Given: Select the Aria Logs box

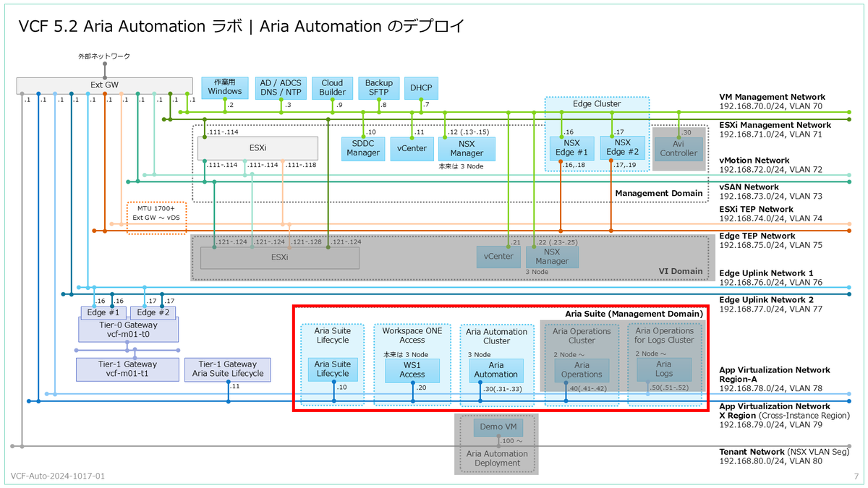Looking at the screenshot, I should pyautogui.click(x=664, y=369).
